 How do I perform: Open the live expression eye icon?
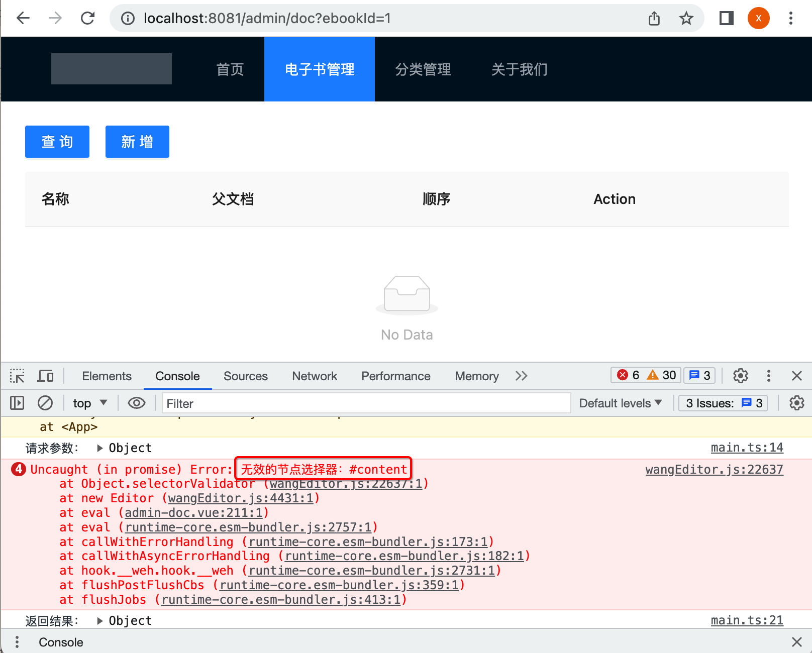point(136,403)
